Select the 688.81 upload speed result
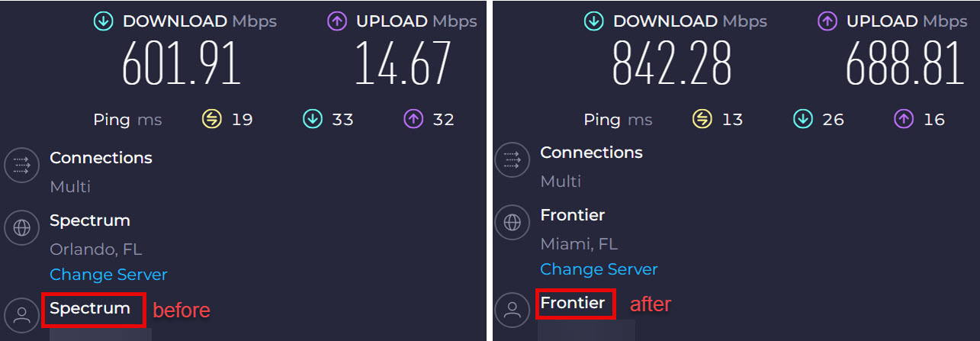The image size is (980, 341). point(904,64)
